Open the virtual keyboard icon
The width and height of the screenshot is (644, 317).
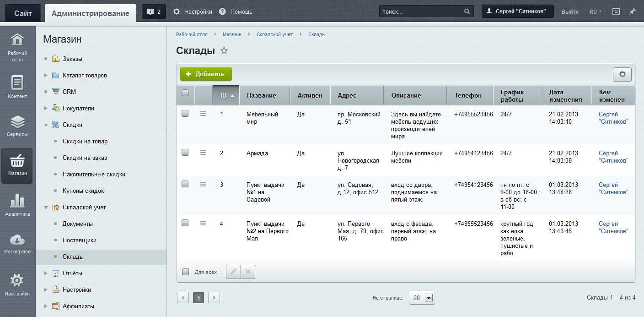click(616, 11)
